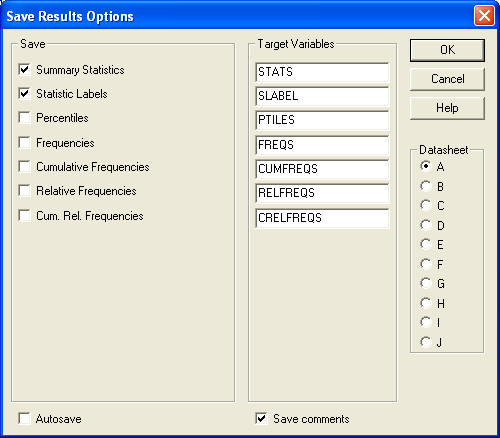
Task: Click the Cancel button
Action: click(447, 79)
